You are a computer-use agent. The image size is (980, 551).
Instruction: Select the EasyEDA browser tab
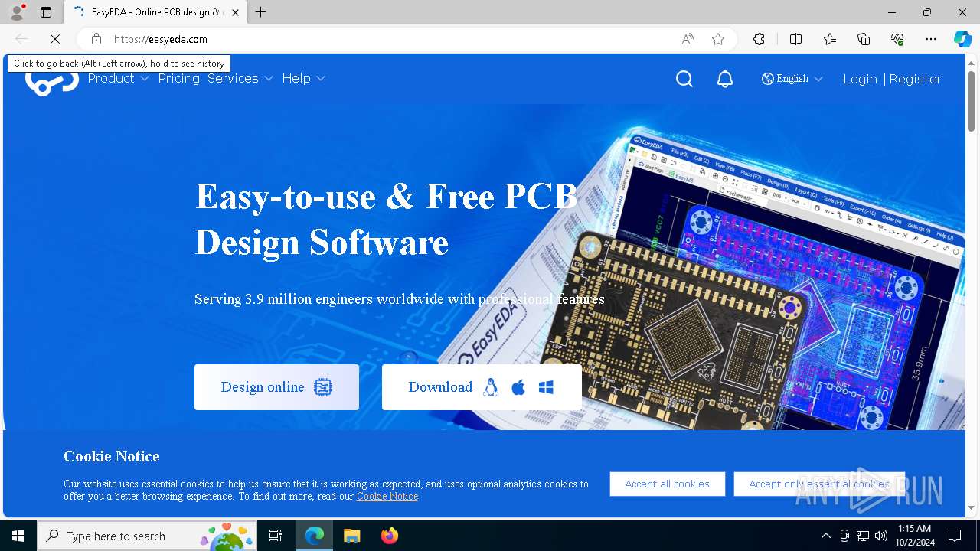[155, 12]
